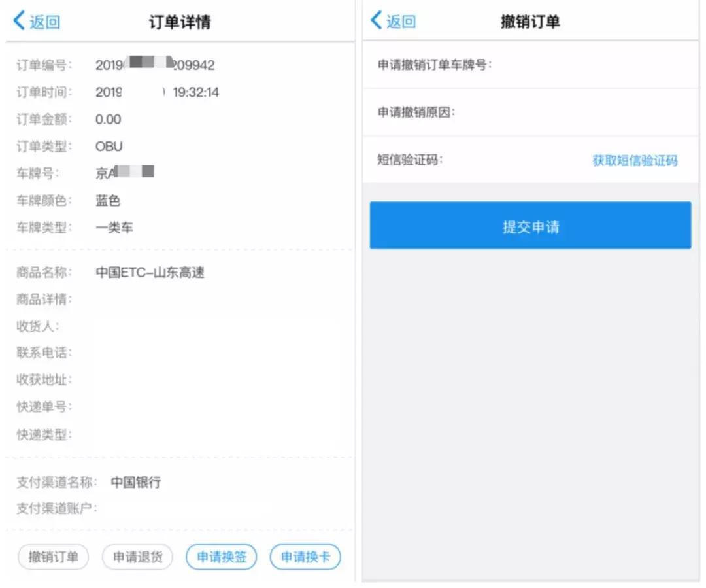Select 申请换卡 to request card replacement
The image size is (706, 588).
[x=305, y=557]
